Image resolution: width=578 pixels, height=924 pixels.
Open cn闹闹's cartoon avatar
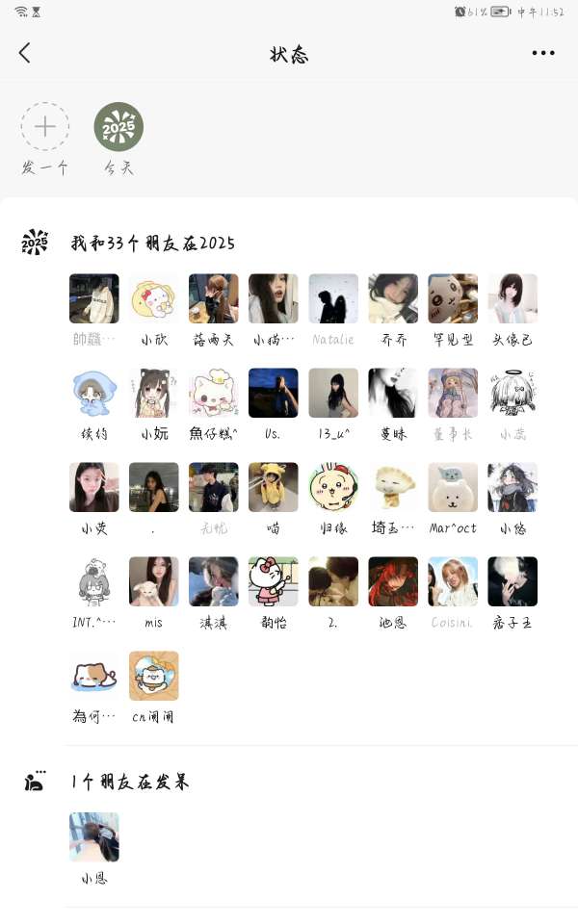coord(154,676)
